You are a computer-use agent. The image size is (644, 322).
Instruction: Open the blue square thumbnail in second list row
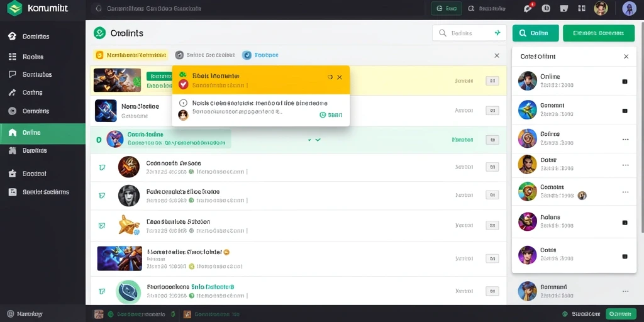tap(106, 111)
